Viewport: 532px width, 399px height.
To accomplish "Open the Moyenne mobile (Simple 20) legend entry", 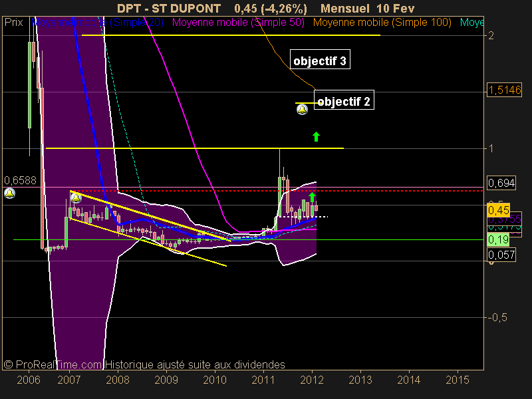I will (x=97, y=23).
